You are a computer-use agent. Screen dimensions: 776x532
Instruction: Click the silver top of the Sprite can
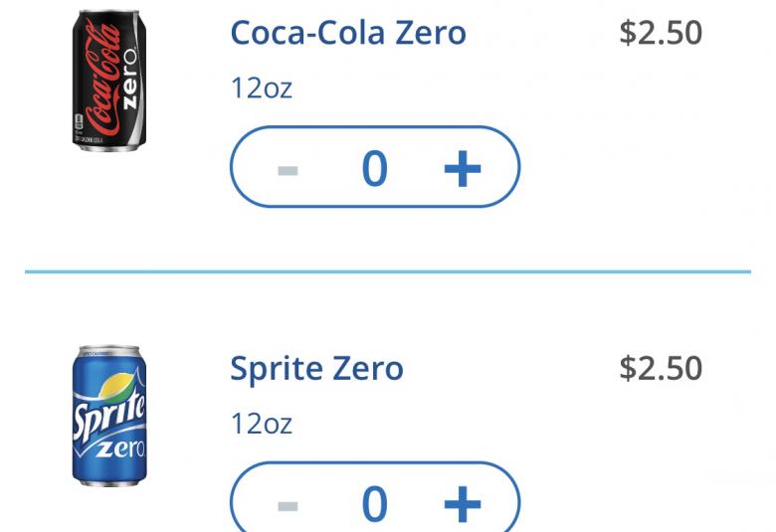tap(109, 352)
